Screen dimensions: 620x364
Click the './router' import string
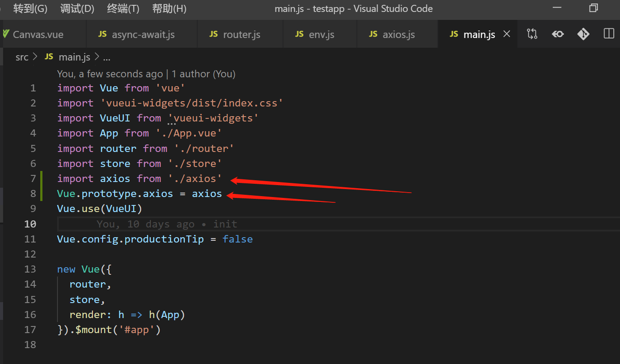(204, 148)
